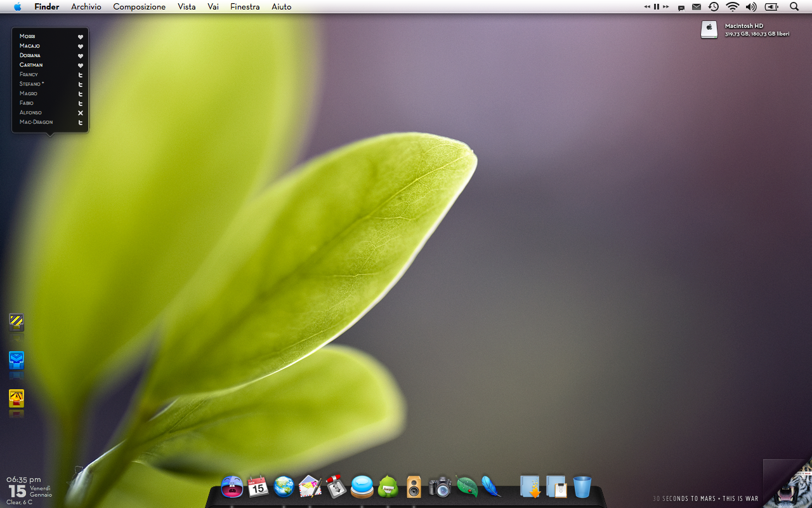This screenshot has height=508, width=812.
Task: Click the X icon next to Alfonso
Action: pyautogui.click(x=81, y=113)
